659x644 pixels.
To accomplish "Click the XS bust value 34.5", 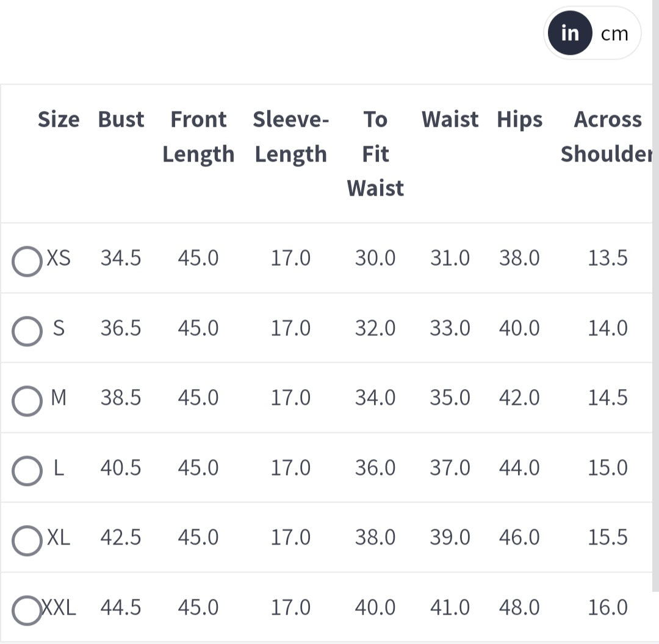I will (121, 258).
